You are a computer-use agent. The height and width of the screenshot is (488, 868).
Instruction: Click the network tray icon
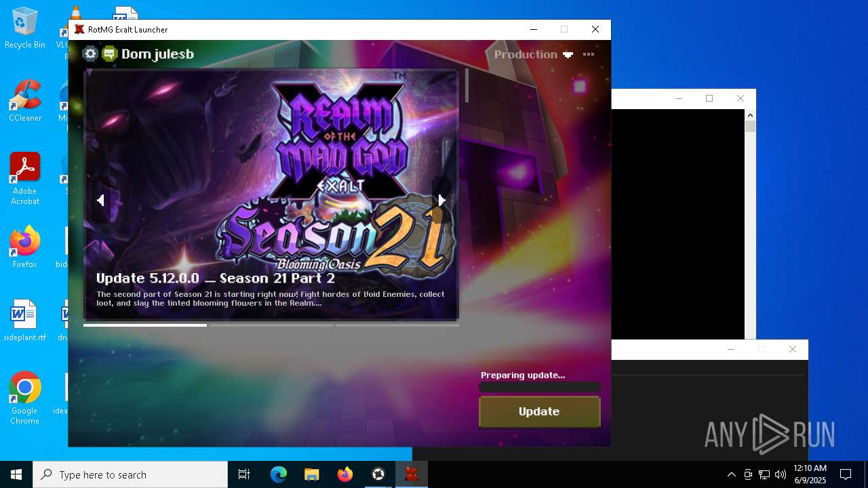764,474
